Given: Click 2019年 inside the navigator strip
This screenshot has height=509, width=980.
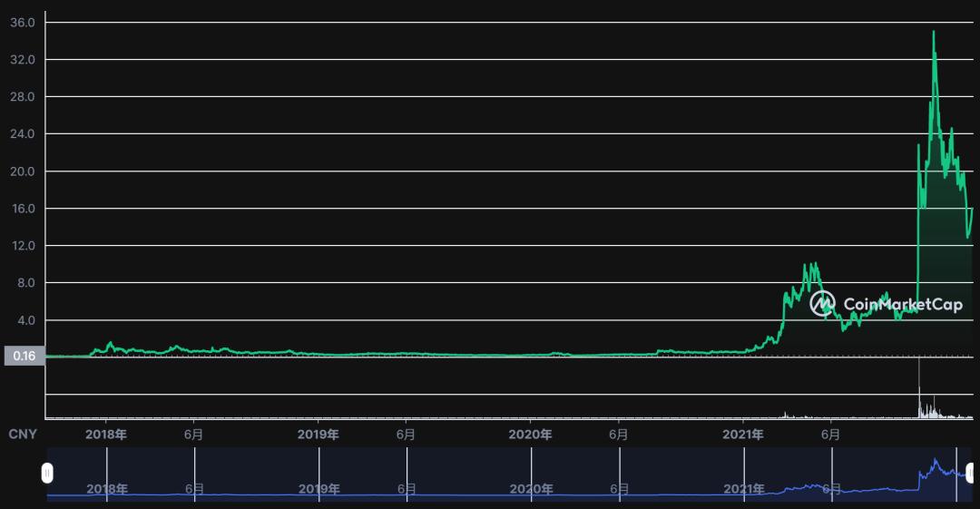Looking at the screenshot, I should tap(319, 489).
